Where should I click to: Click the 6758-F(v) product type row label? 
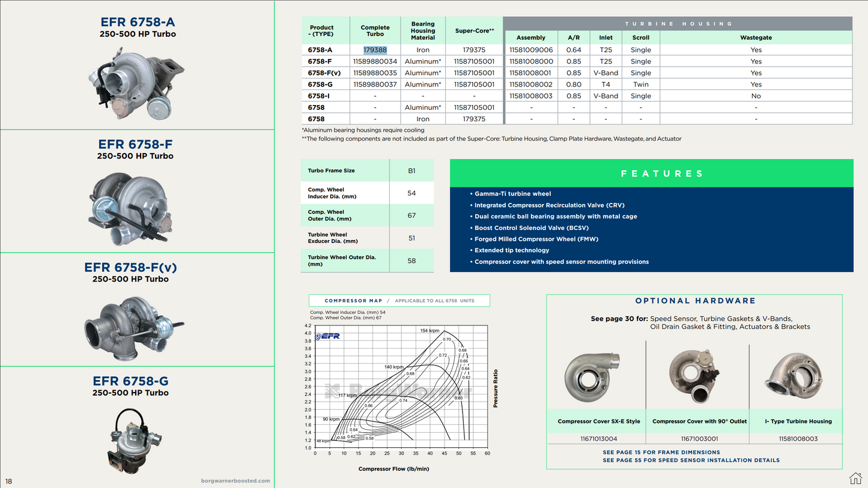coord(324,73)
